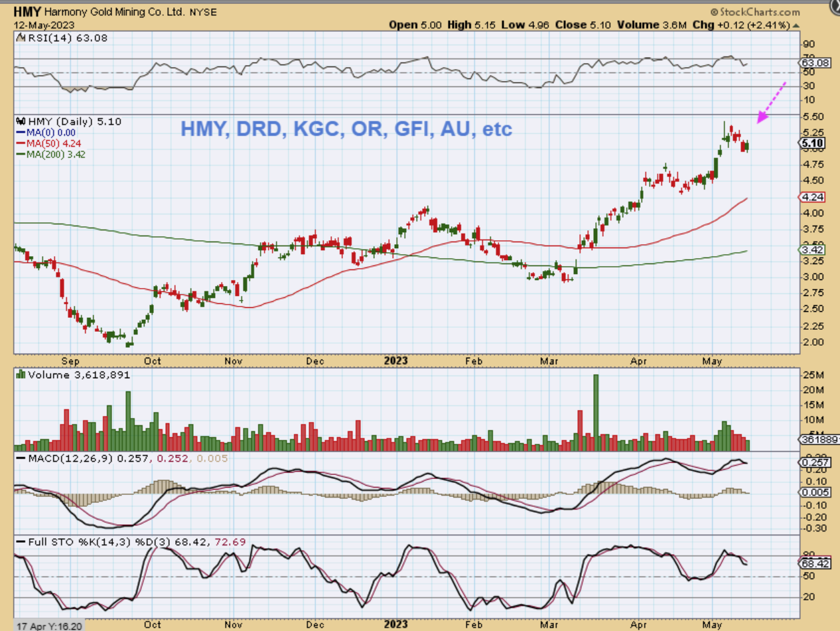The height and width of the screenshot is (631, 840).
Task: Click the Sep label on price chart axis
Action: pos(71,362)
